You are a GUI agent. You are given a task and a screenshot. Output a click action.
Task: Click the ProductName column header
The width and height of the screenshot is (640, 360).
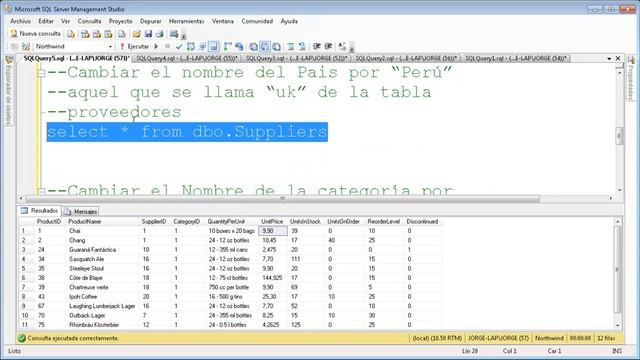(x=102, y=222)
